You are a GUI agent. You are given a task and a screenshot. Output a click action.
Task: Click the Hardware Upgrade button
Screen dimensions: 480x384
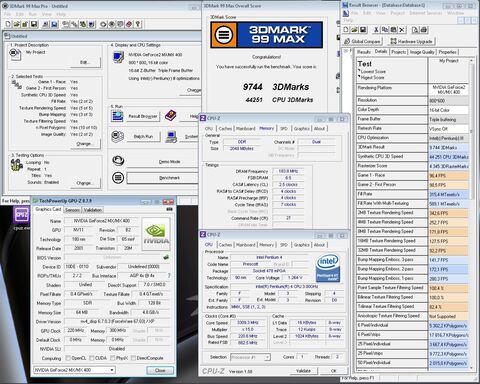pyautogui.click(x=411, y=41)
